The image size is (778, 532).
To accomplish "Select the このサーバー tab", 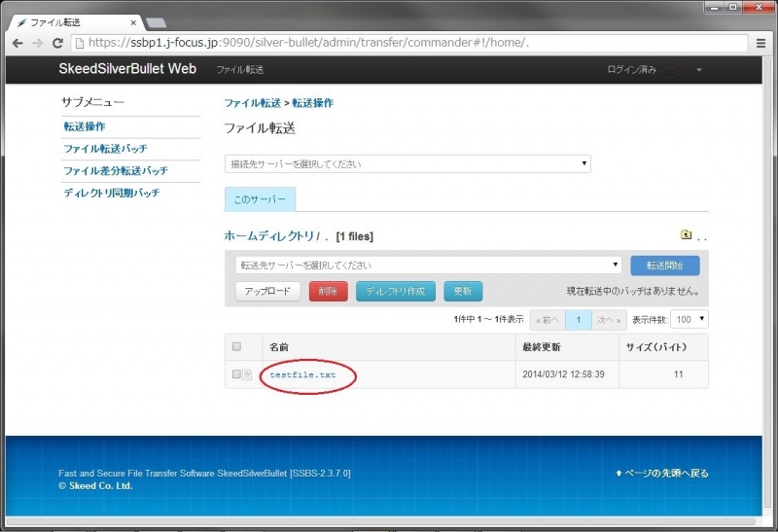I will pyautogui.click(x=260, y=199).
